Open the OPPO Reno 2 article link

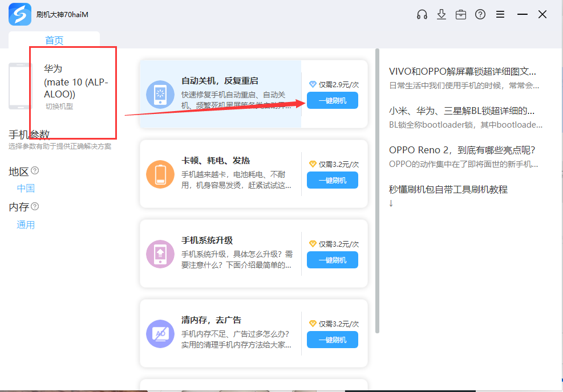463,150
